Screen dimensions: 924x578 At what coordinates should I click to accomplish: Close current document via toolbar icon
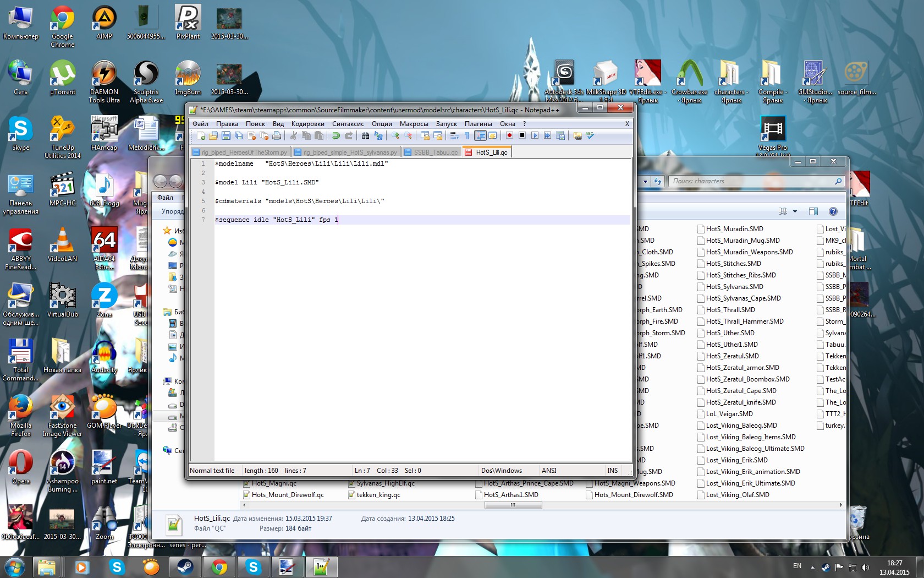251,135
